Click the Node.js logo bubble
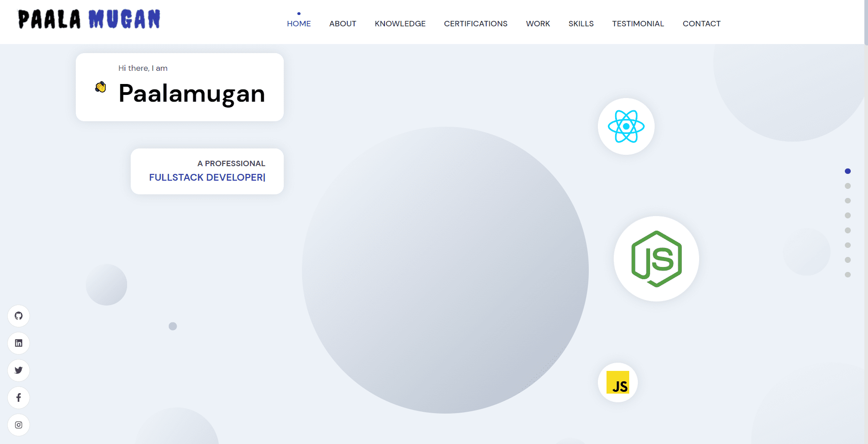The height and width of the screenshot is (444, 868). point(656,259)
